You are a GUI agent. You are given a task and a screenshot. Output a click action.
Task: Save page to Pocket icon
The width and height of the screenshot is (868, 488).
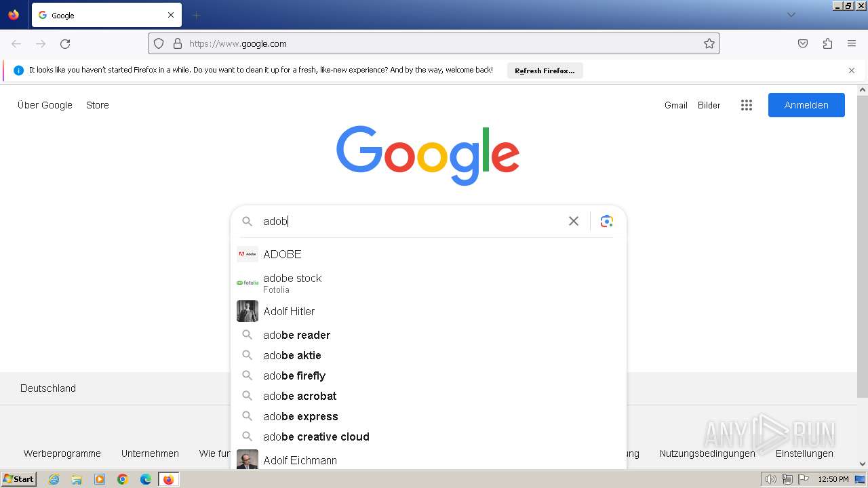point(803,43)
